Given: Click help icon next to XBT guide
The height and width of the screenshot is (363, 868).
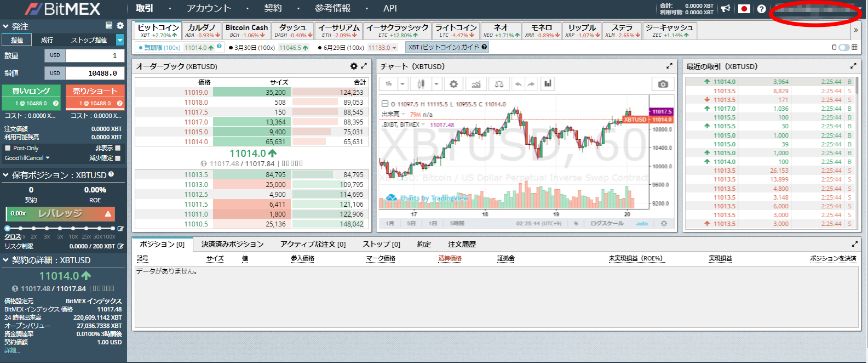Looking at the screenshot, I should pos(484,47).
